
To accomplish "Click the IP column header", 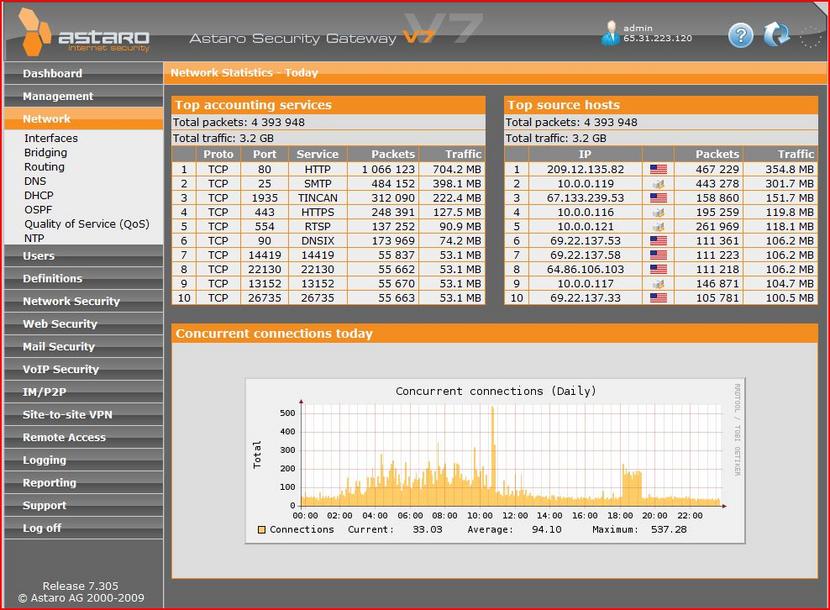I will coord(585,154).
